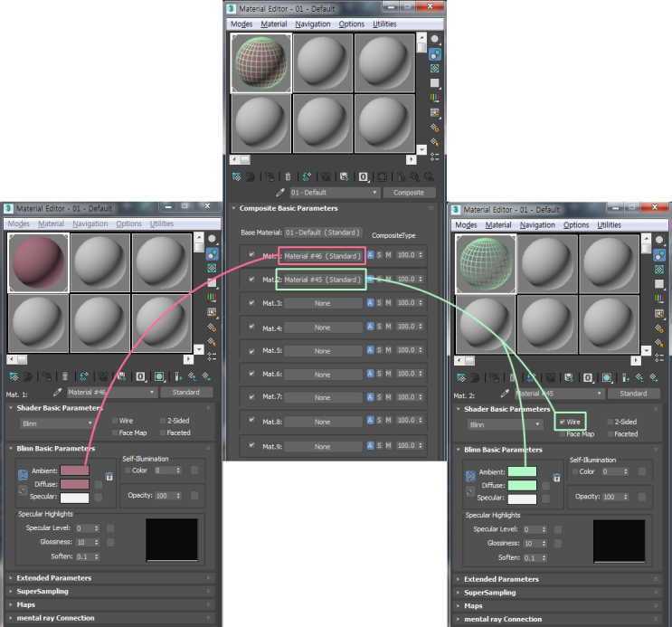Screen dimensions: 672x627
Task: Toggle Backlight icon in right editor
Action: [659, 256]
